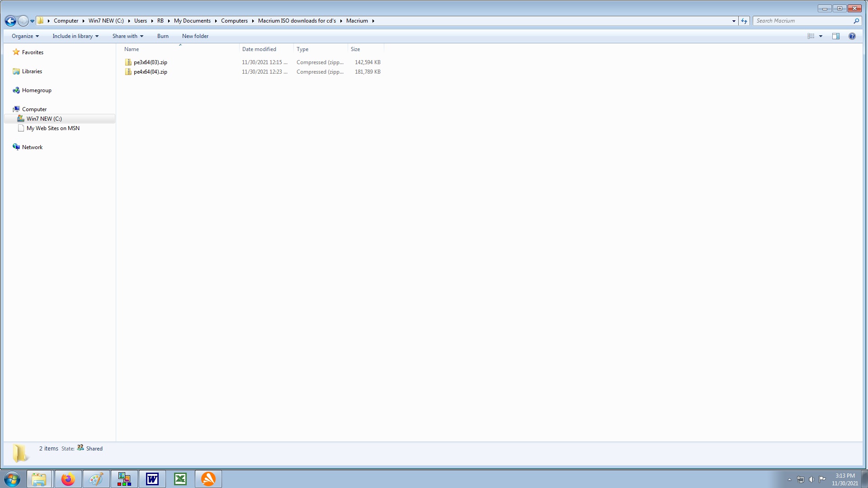The height and width of the screenshot is (488, 868).
Task: Click 142,594 KB size cell
Action: [368, 62]
